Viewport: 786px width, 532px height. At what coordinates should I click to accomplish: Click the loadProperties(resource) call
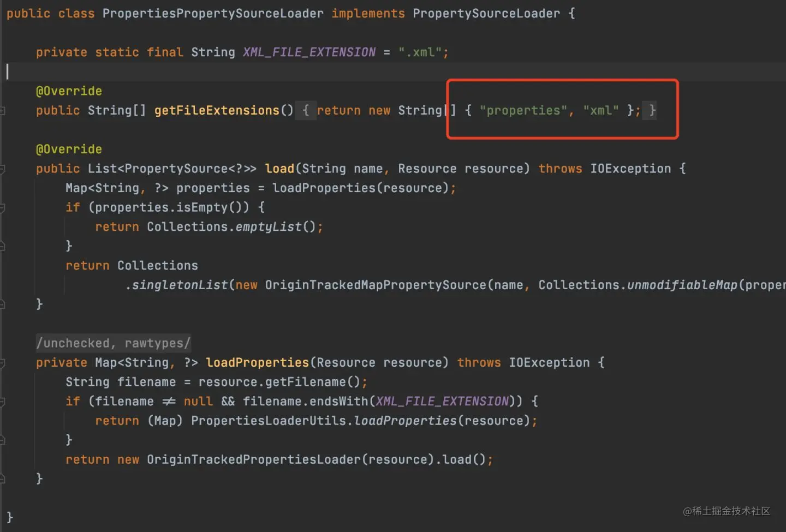pos(361,188)
